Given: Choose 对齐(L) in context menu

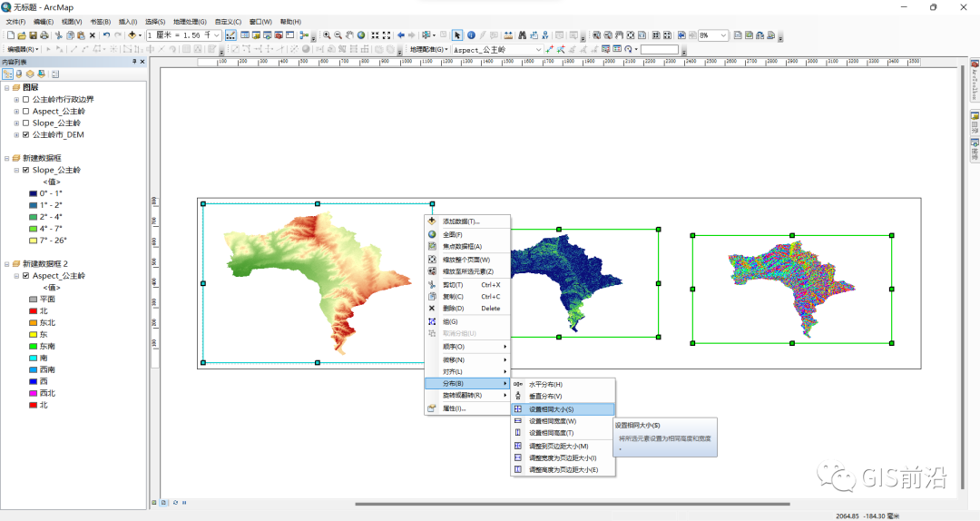Looking at the screenshot, I should (x=467, y=371).
